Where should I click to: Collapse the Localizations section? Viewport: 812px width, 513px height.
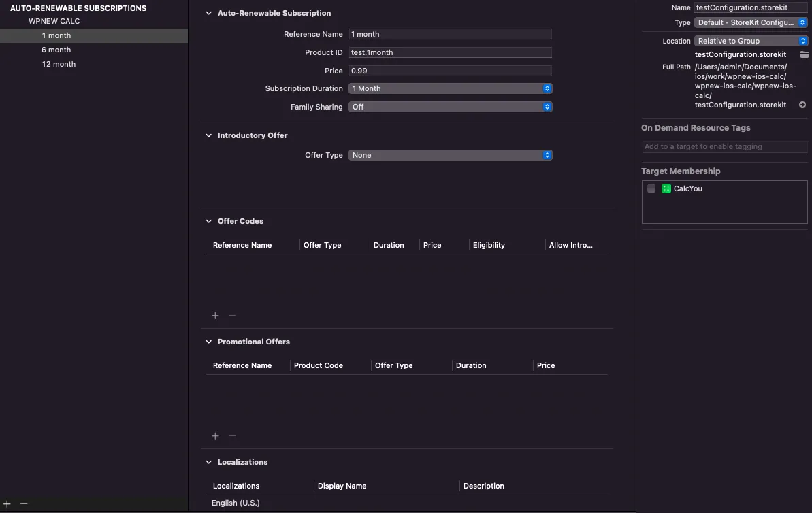[209, 462]
